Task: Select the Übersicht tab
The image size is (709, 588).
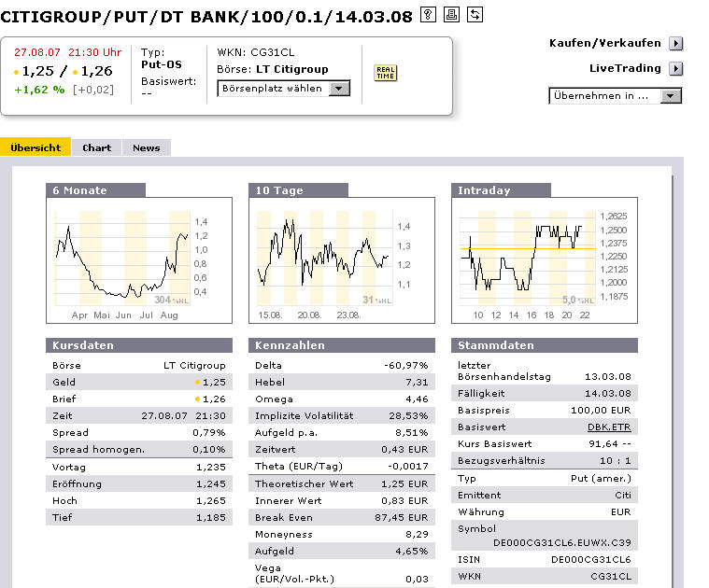Action: pyautogui.click(x=35, y=147)
